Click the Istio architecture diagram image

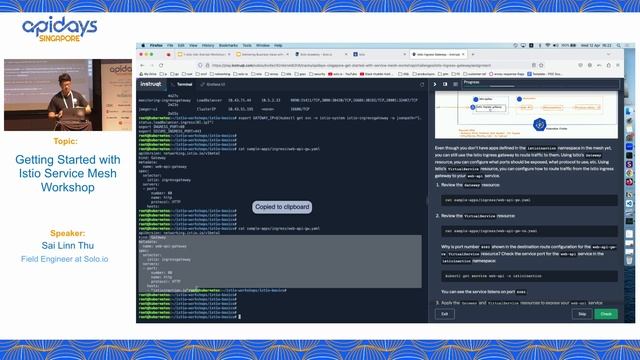[x=526, y=115]
